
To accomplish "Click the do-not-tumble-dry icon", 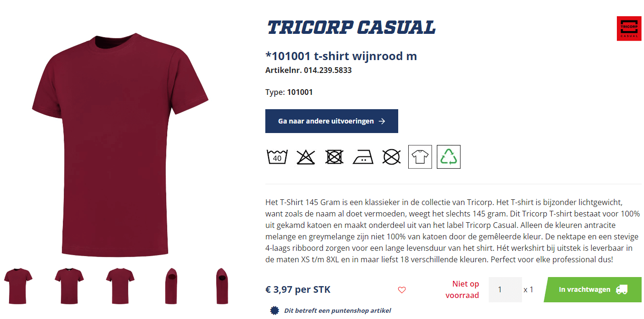I will pos(334,157).
